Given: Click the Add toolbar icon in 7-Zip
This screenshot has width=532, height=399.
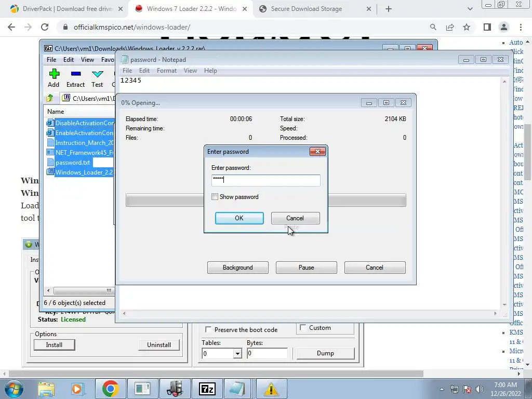Looking at the screenshot, I should tap(54, 78).
